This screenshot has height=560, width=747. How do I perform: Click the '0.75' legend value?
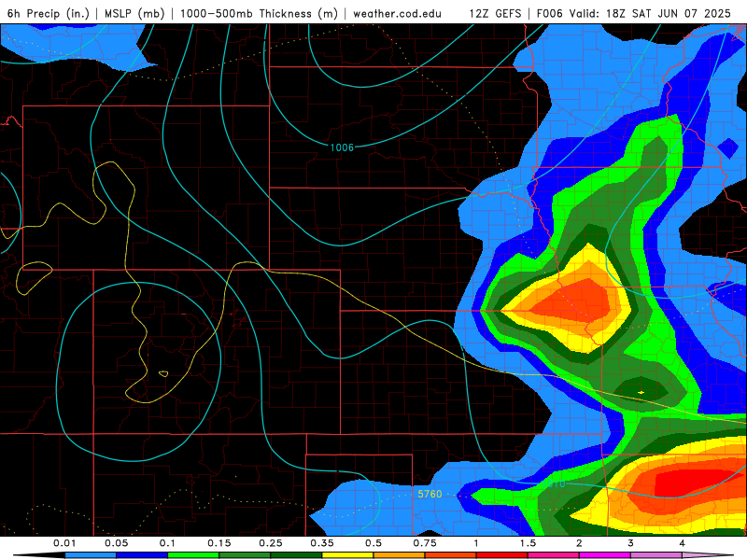425,543
